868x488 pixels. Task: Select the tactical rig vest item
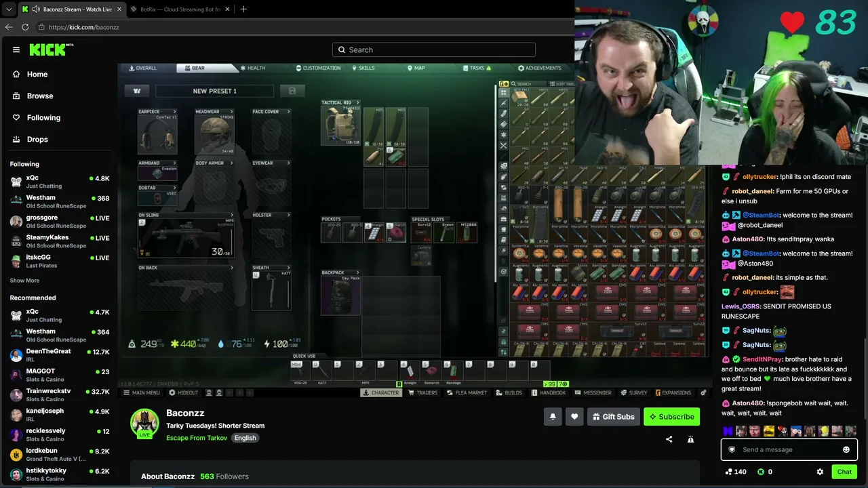(x=340, y=125)
